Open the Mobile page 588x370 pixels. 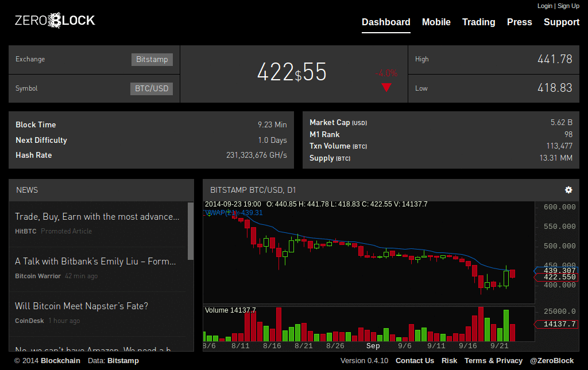(x=436, y=22)
